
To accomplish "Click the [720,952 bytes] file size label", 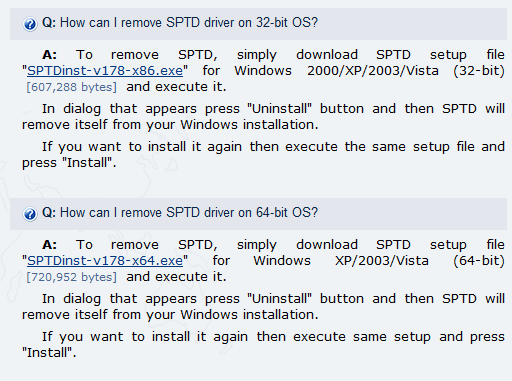I will tap(72, 277).
